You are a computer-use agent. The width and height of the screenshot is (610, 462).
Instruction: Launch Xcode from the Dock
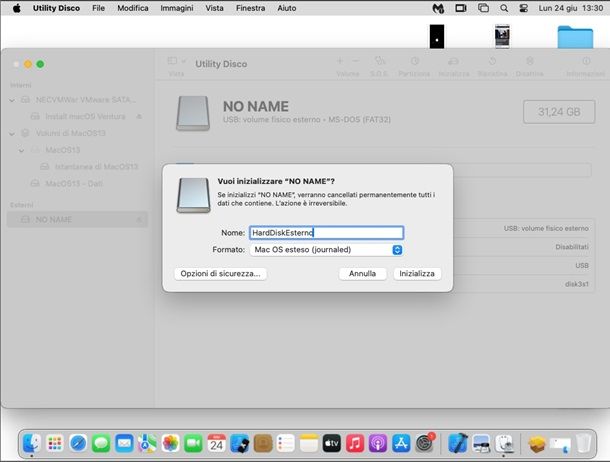coord(458,443)
